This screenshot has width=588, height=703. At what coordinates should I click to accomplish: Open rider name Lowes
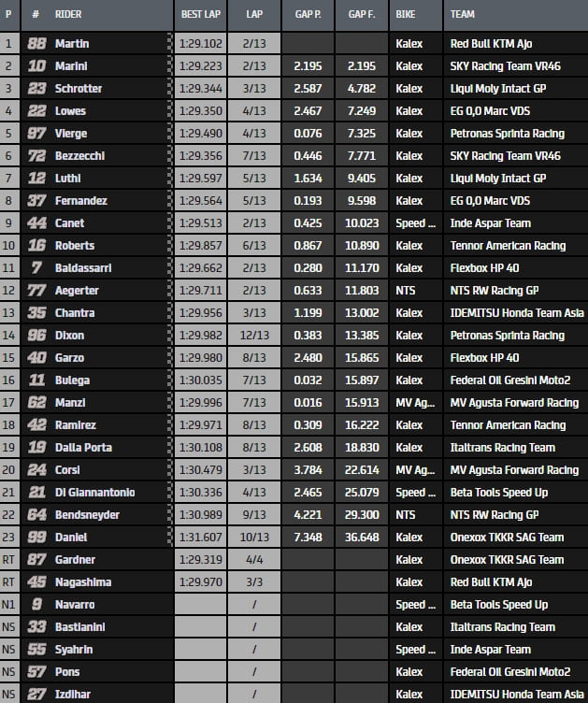71,110
